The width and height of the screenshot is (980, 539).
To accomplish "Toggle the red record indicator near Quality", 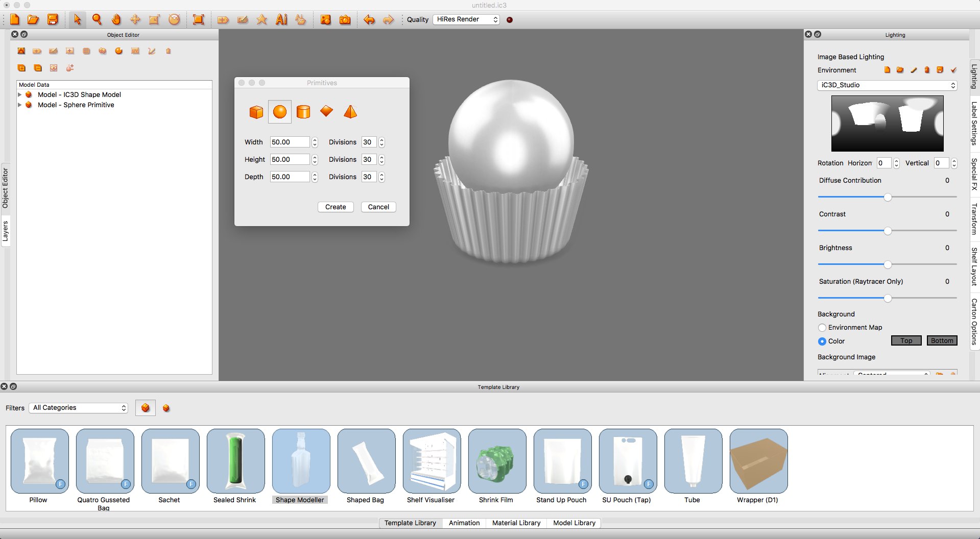I will click(509, 19).
